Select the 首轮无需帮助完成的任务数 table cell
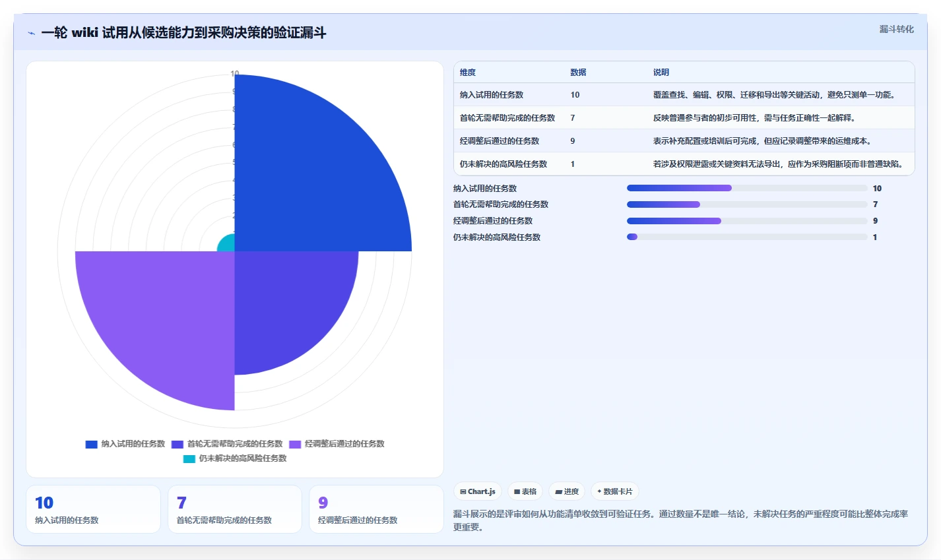 pyautogui.click(x=507, y=118)
